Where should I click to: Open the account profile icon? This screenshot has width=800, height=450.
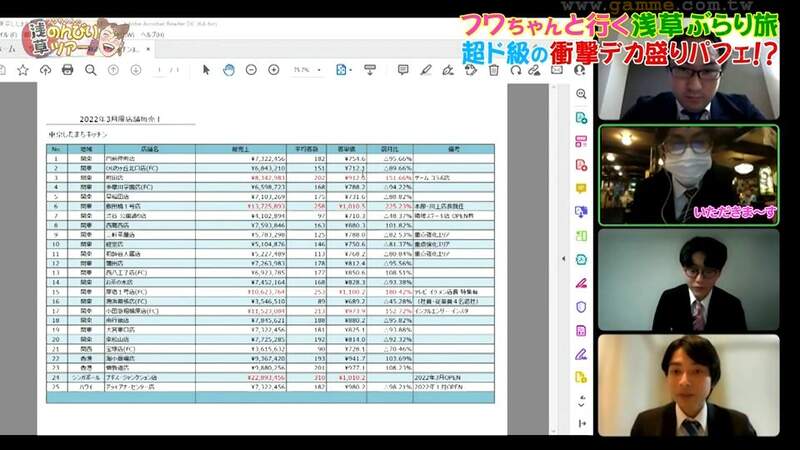point(580,70)
